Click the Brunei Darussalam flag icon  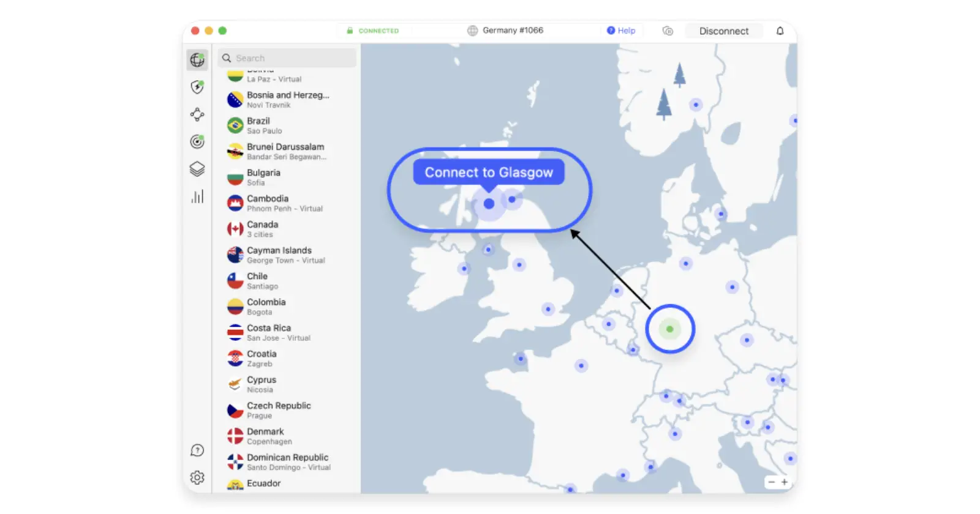coord(235,151)
